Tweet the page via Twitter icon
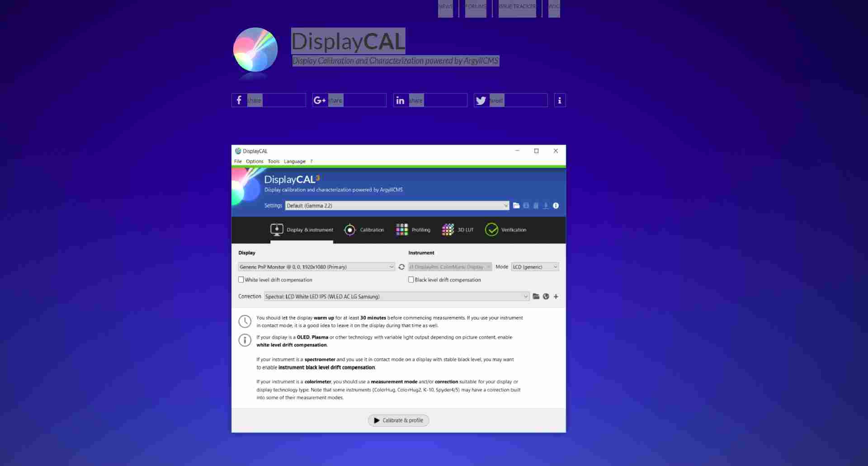The width and height of the screenshot is (868, 466). 510,100
